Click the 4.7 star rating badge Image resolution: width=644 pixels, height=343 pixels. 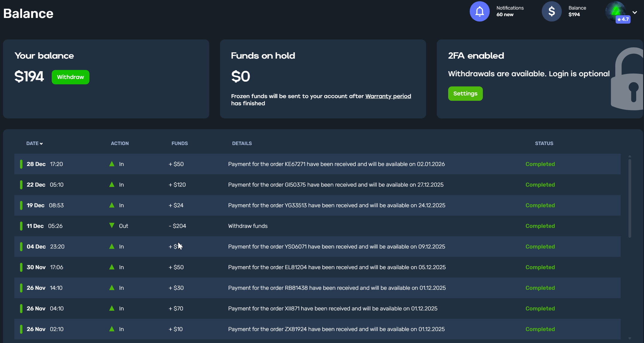tap(623, 19)
